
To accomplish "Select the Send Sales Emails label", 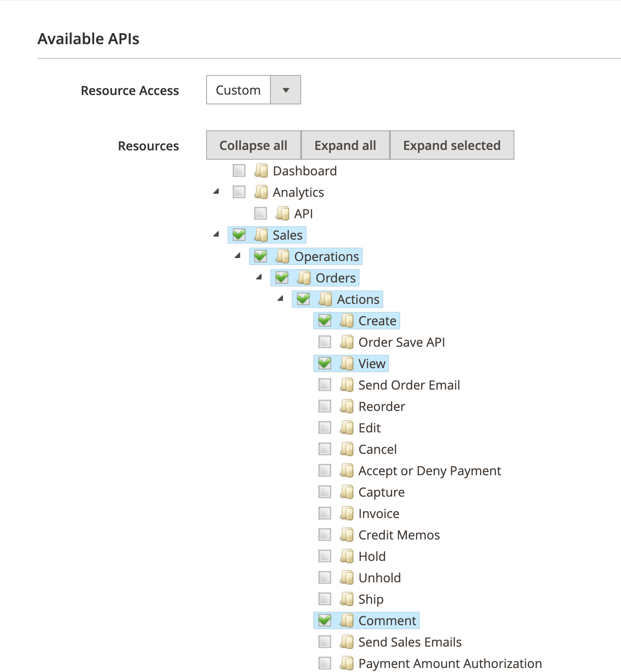I will (410, 642).
